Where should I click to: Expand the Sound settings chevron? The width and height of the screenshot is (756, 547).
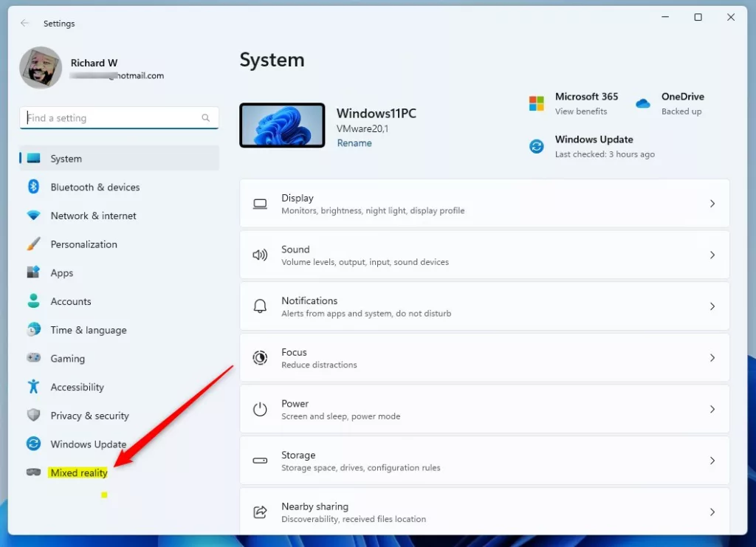click(x=712, y=255)
